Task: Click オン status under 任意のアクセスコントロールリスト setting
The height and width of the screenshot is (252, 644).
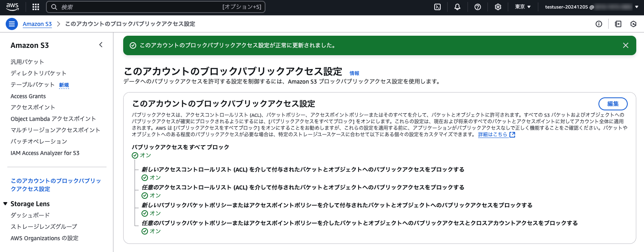Action: 151,196
